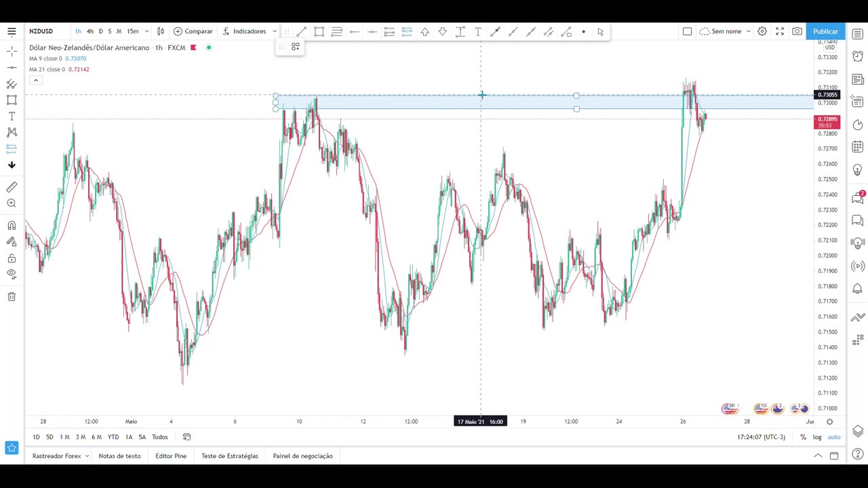Open the notifications bell icon

tap(858, 289)
